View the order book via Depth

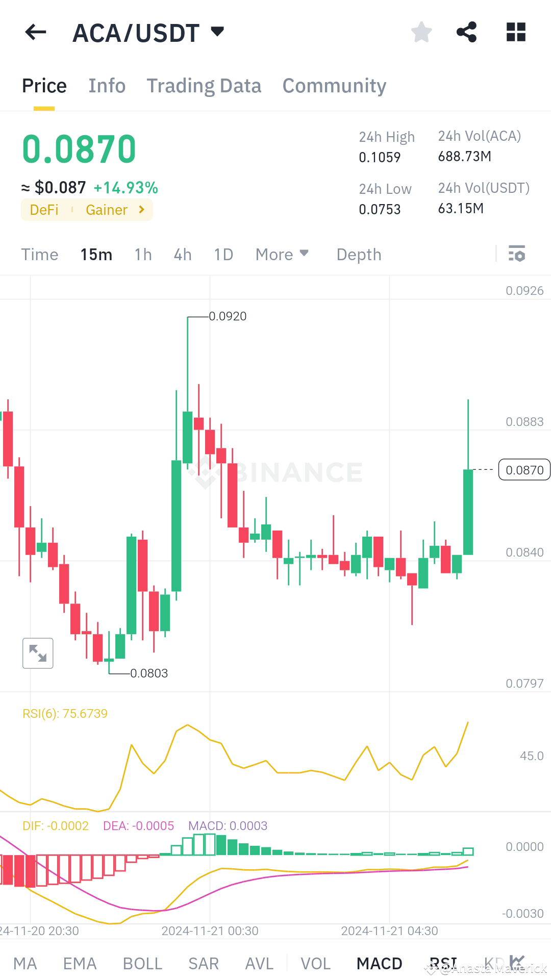[358, 254]
